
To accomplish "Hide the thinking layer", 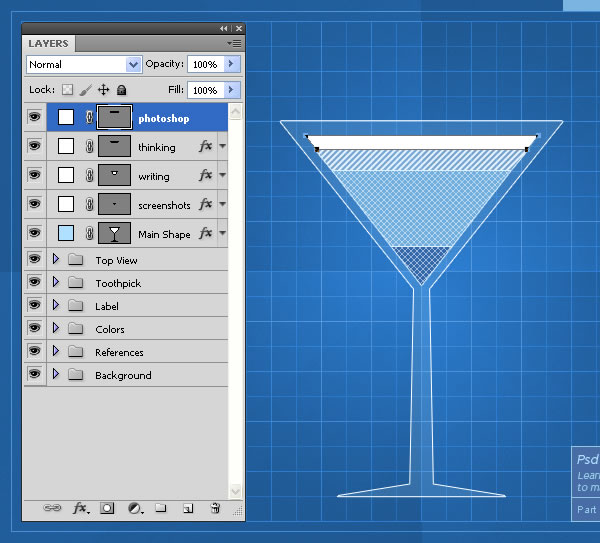I will (x=34, y=145).
